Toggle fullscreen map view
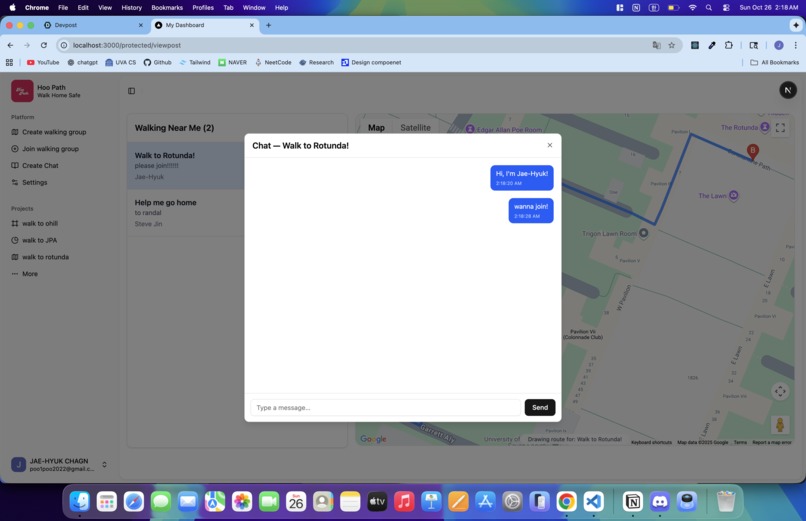The image size is (806, 521). (x=780, y=128)
